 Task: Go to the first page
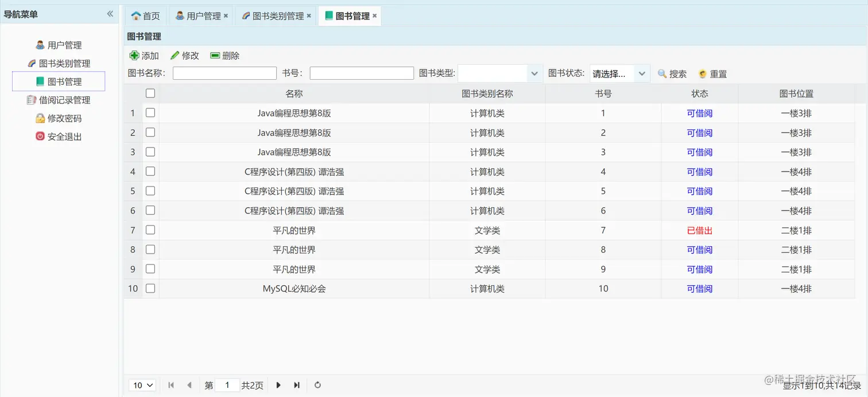171,385
